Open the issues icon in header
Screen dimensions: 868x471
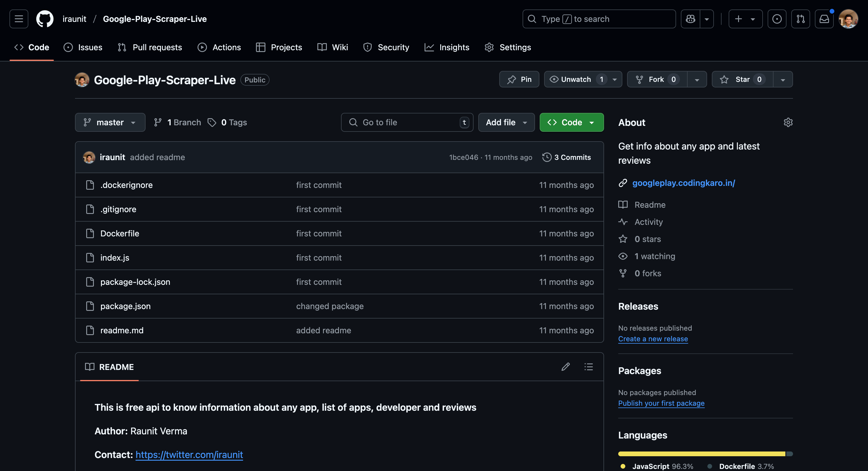click(777, 19)
